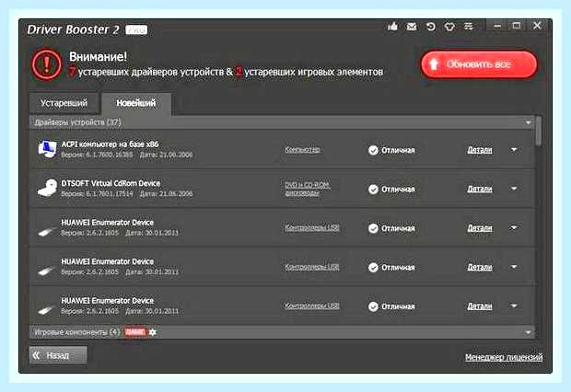Open Детали for ACPI компьютер на базе x86
Image resolution: width=571 pixels, height=392 pixels.
click(x=480, y=150)
